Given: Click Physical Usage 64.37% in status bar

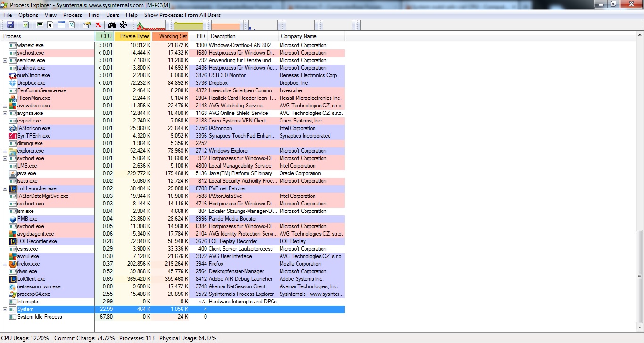Looking at the screenshot, I should coord(188,338).
